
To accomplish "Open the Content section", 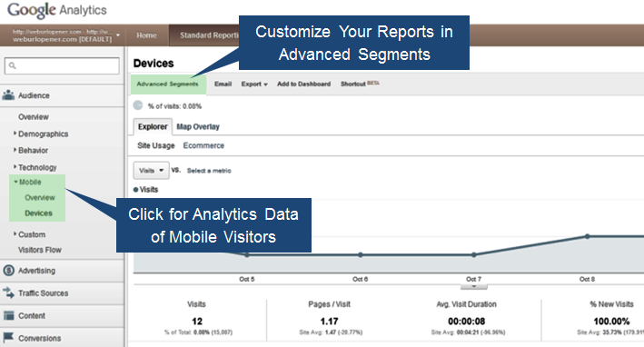I will (62, 316).
